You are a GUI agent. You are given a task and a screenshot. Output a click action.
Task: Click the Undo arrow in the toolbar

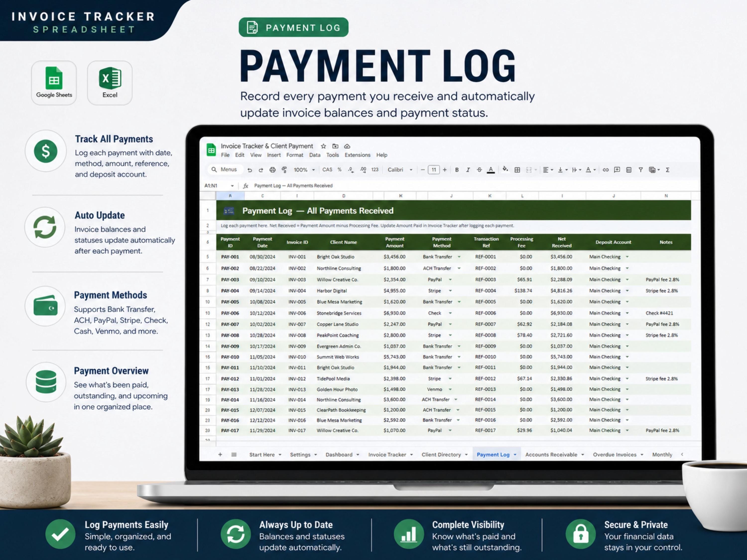pos(249,170)
